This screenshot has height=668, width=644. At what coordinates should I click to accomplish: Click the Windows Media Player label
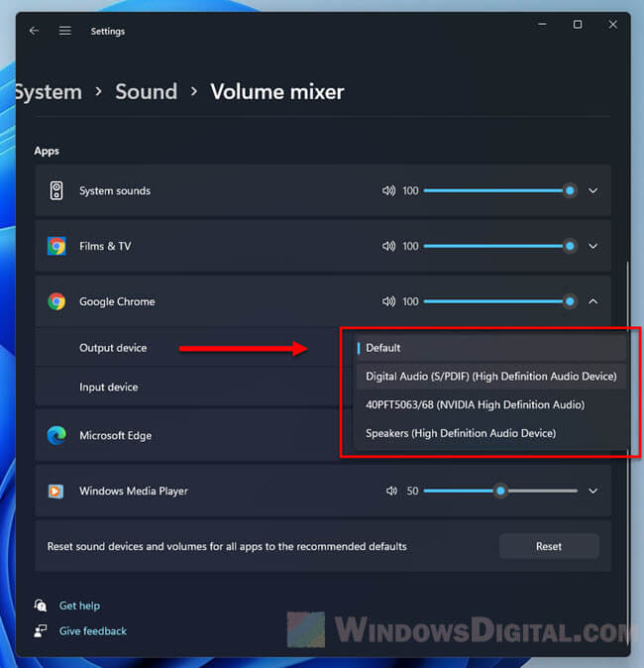(x=134, y=491)
